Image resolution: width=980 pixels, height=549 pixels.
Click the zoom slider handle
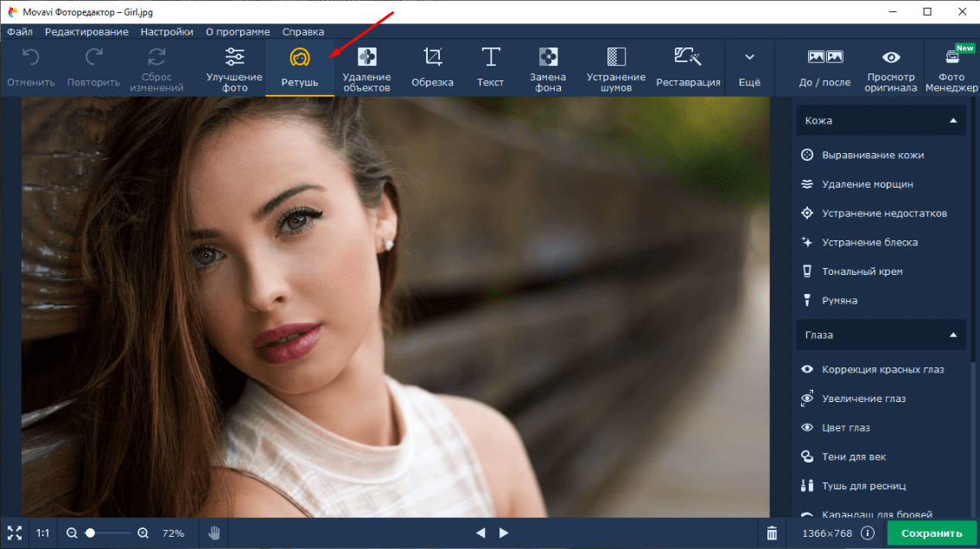pos(90,533)
